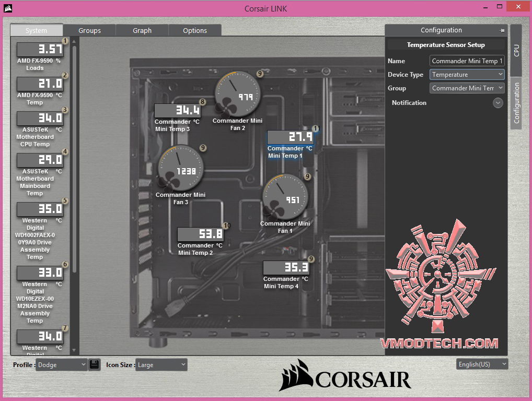532x401 pixels.
Task: Click ASUSTeK Motherboard CPU Temp readout
Action: tap(40, 119)
